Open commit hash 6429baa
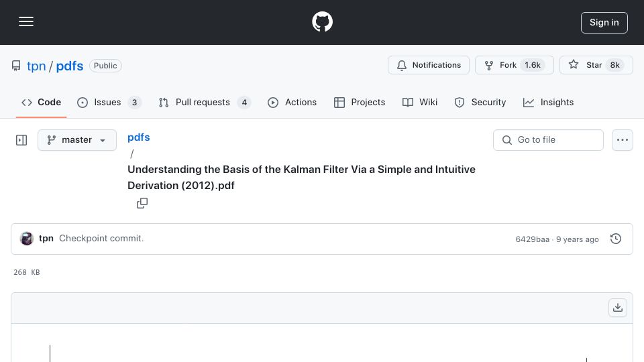 (x=532, y=239)
